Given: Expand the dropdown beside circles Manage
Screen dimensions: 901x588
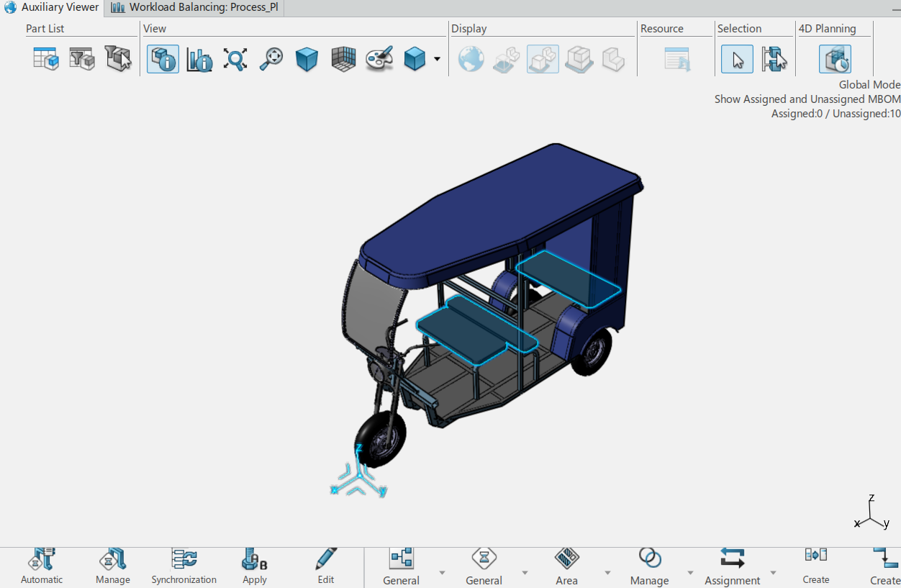Looking at the screenshot, I should click(690, 573).
